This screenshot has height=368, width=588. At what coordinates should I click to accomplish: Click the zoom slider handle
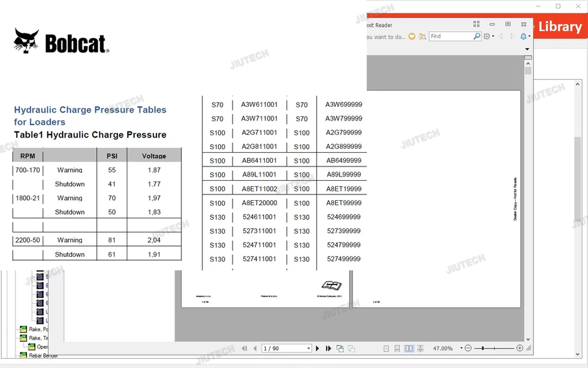click(483, 348)
